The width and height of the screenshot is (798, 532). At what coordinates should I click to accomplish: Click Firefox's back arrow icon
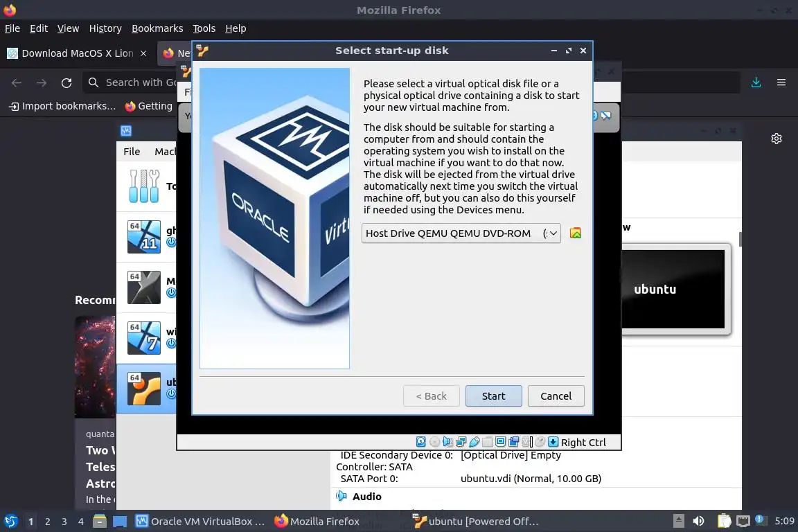[17, 82]
